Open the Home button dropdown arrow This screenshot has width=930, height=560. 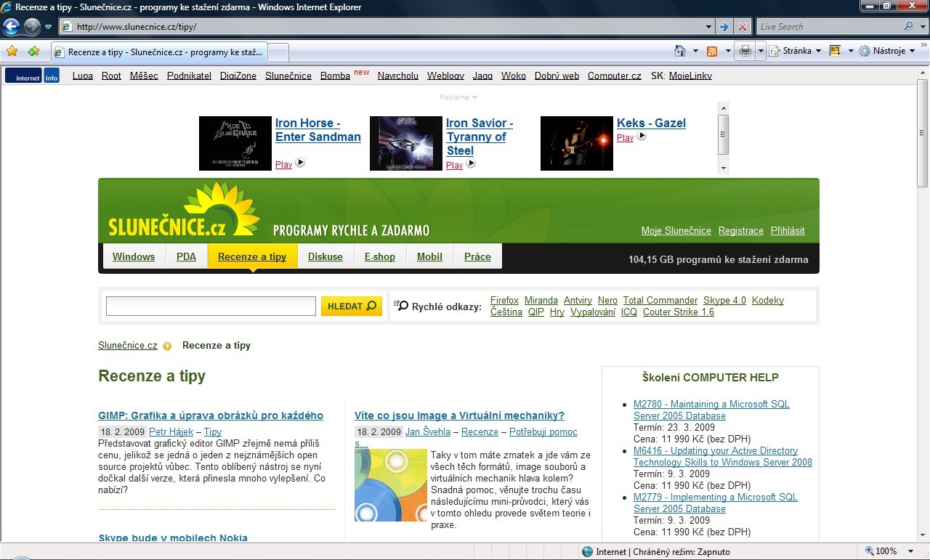[x=695, y=51]
